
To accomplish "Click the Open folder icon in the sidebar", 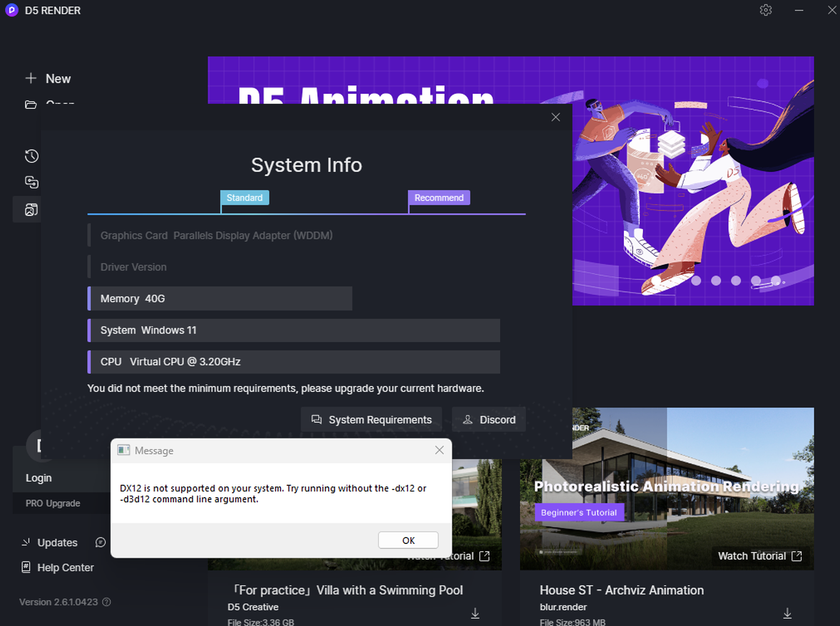I will tap(31, 105).
